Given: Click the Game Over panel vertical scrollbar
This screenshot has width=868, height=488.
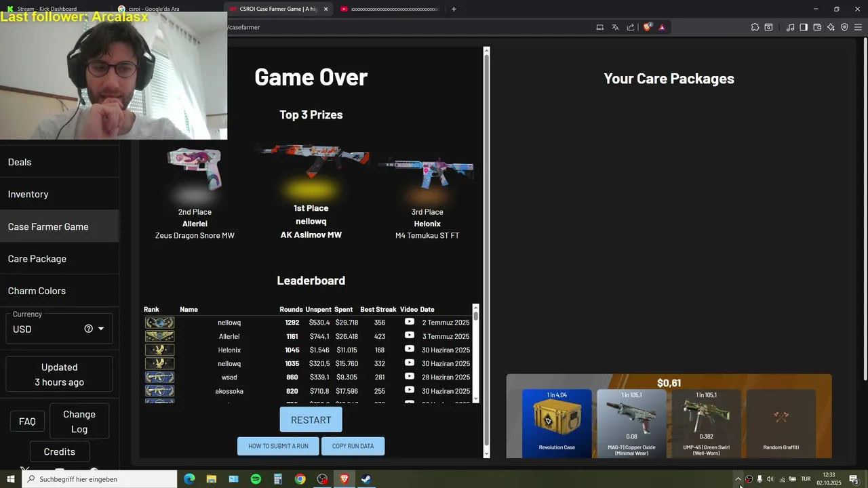Looking at the screenshot, I should [x=486, y=252].
